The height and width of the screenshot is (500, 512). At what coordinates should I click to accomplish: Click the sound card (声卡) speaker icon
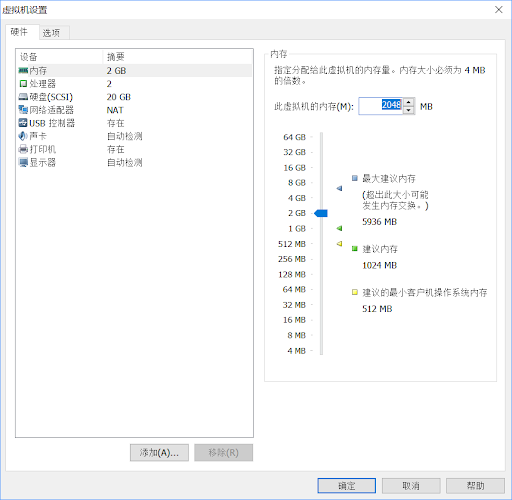pyautogui.click(x=23, y=136)
